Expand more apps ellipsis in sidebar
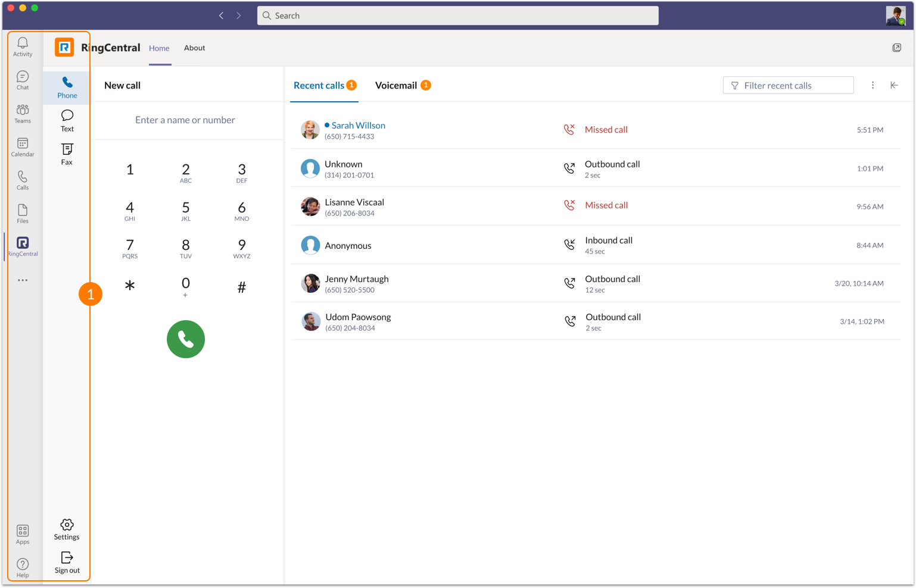The width and height of the screenshot is (916, 588). [23, 280]
